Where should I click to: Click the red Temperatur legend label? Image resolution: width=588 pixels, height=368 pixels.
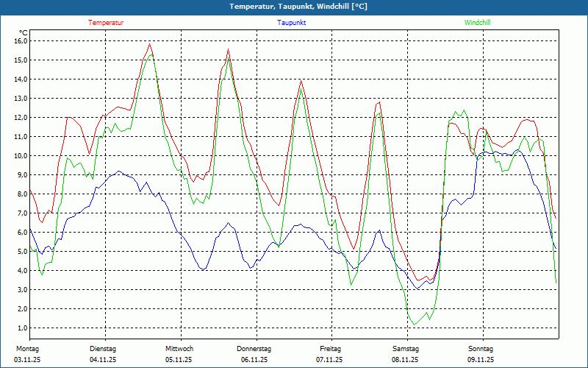(x=106, y=23)
